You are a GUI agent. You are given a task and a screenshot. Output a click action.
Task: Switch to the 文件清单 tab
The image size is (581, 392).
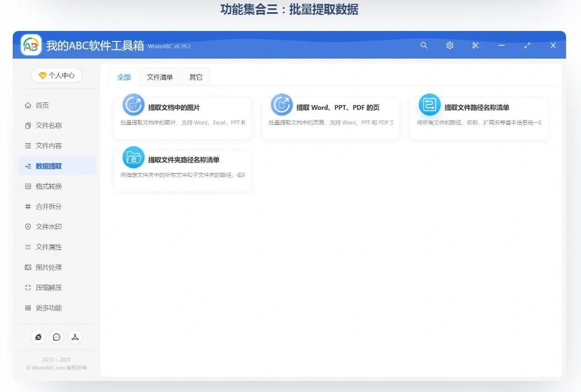(160, 77)
